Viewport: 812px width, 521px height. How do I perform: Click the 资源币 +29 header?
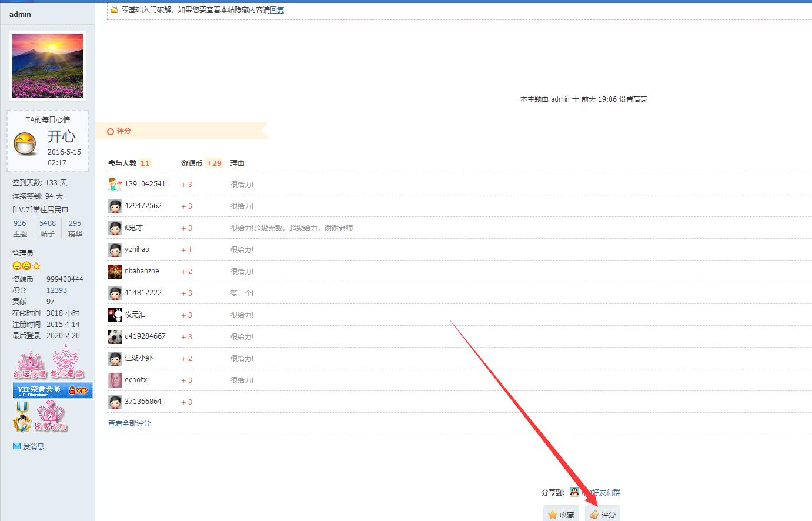point(202,163)
